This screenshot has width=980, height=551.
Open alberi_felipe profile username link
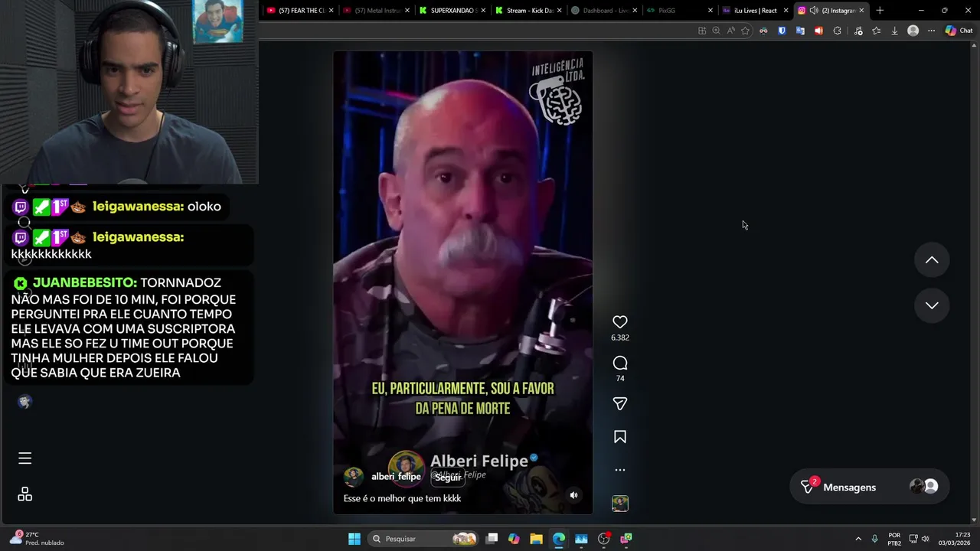click(396, 477)
